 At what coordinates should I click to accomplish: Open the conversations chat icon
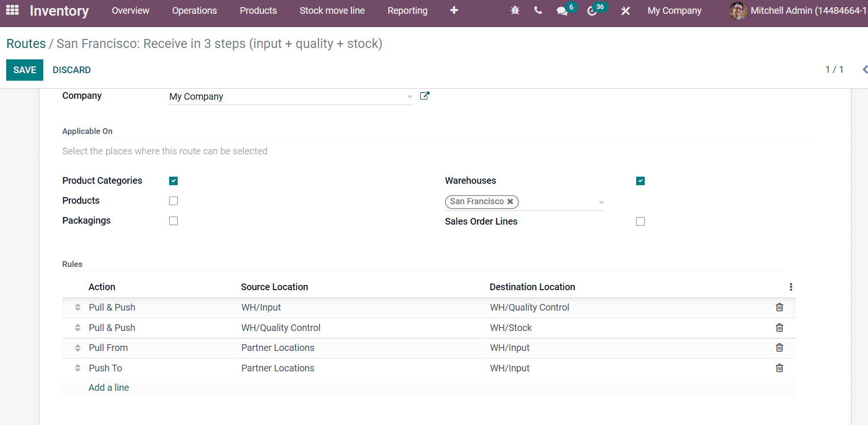click(562, 10)
